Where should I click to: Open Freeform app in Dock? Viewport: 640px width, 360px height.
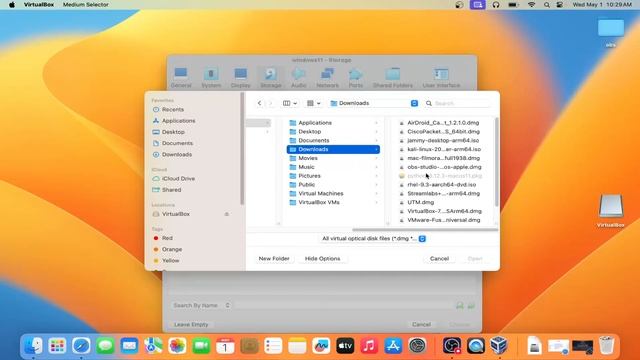pos(321,346)
